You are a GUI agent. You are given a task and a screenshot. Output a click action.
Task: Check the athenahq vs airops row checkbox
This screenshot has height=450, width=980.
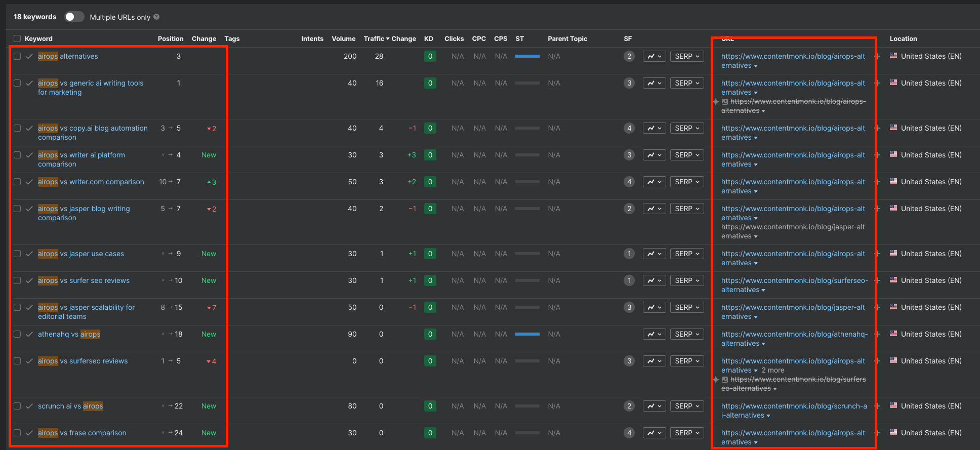point(17,334)
